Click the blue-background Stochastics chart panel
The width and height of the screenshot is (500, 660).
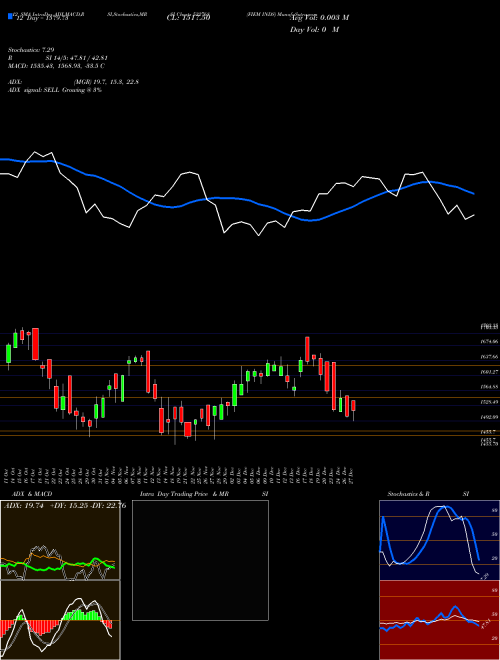(439, 540)
